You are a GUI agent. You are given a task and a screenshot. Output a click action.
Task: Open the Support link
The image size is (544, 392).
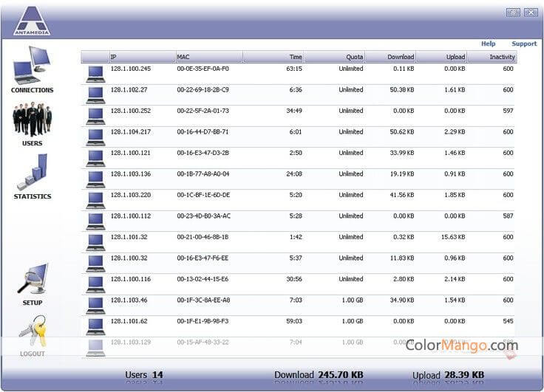coord(524,44)
